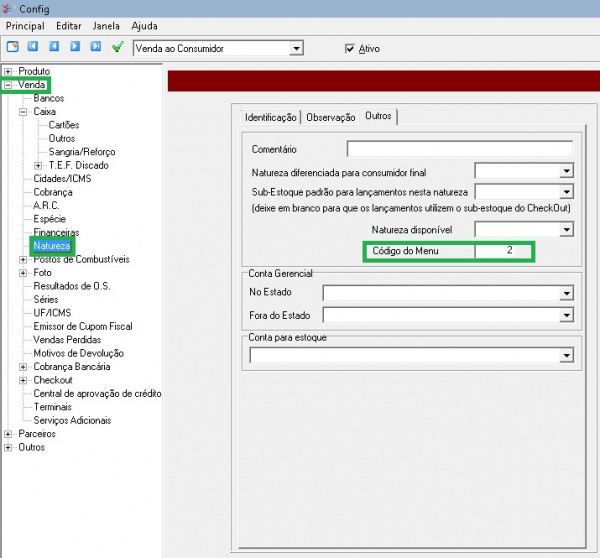Image resolution: width=600 pixels, height=558 pixels.
Task: Open the Venda ao Consumidor dropdown
Action: pos(296,48)
